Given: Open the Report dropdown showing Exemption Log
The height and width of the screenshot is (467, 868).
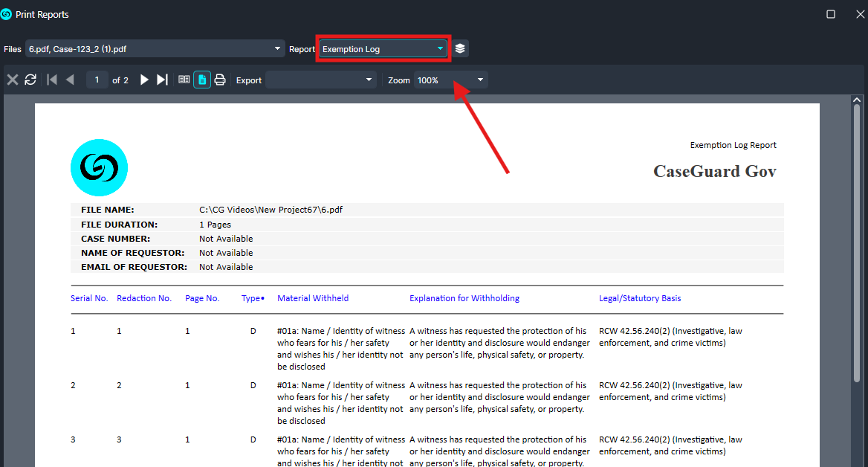Looking at the screenshot, I should pyautogui.click(x=383, y=49).
